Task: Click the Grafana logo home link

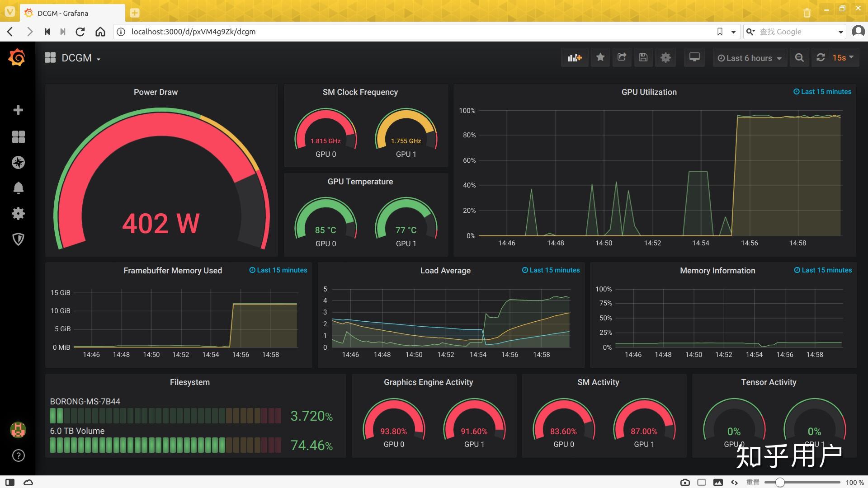Action: click(x=17, y=58)
